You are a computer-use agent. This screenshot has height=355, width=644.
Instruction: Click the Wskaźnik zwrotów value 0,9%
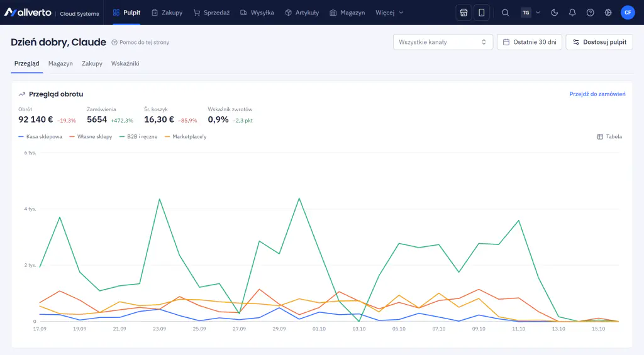[x=218, y=119]
